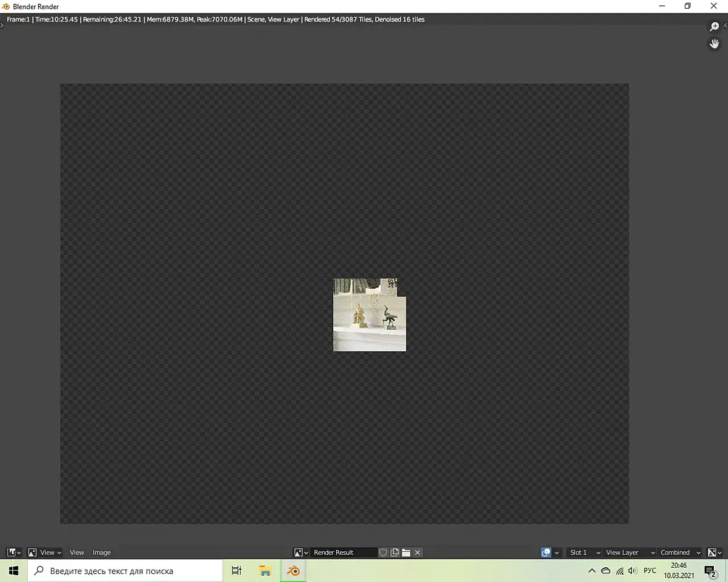Expand the gizmo options arrow

click(x=556, y=552)
